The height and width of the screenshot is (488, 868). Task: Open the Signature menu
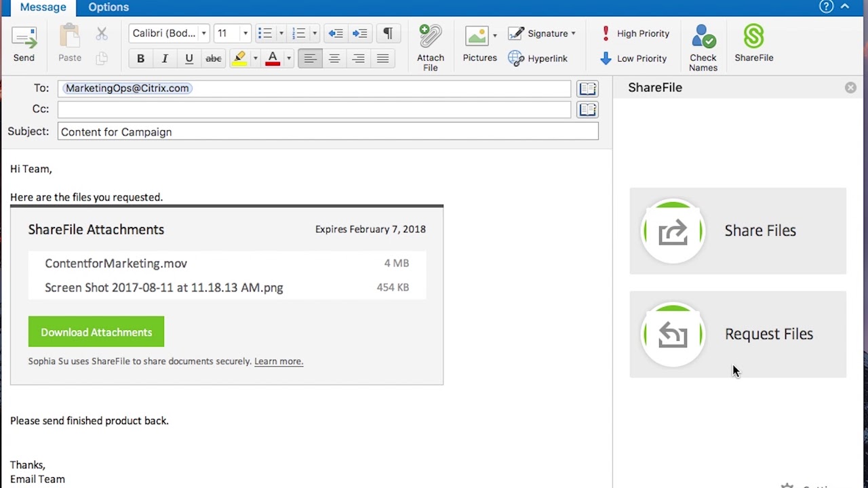pyautogui.click(x=542, y=33)
